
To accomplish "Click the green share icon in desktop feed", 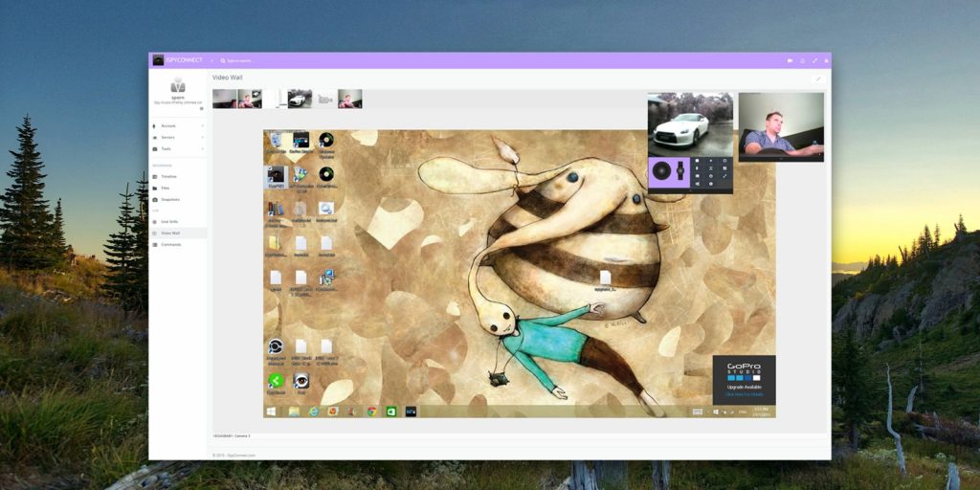I will click(276, 383).
